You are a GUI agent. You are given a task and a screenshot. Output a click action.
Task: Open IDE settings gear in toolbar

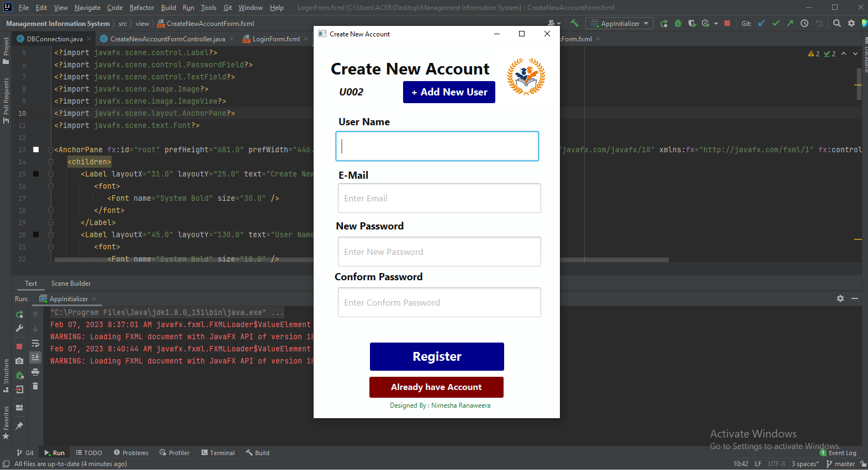(851, 23)
